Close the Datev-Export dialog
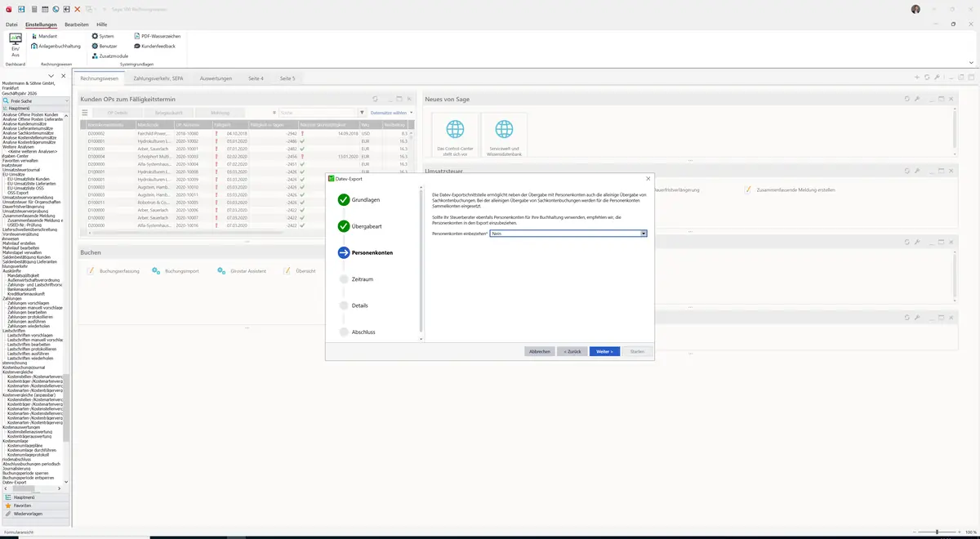Viewport: 980px width, 539px height. tap(648, 179)
